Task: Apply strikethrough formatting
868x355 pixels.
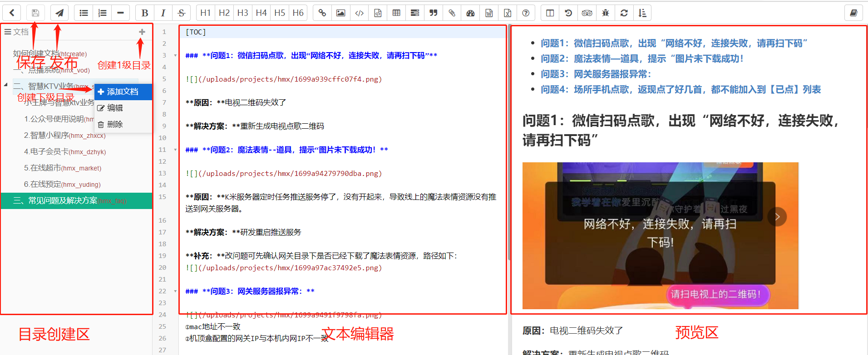Action: (182, 13)
